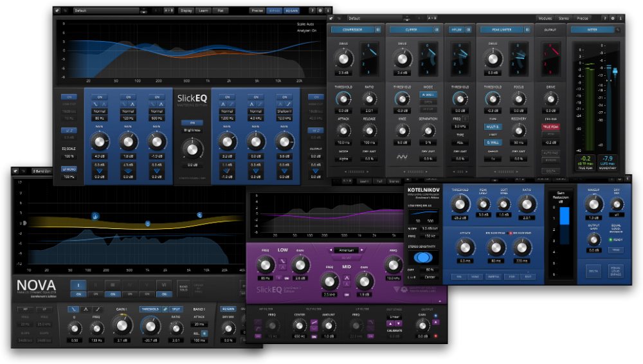
Task: Select the low-shelf filter shape in NOVA
Action: 74,309
